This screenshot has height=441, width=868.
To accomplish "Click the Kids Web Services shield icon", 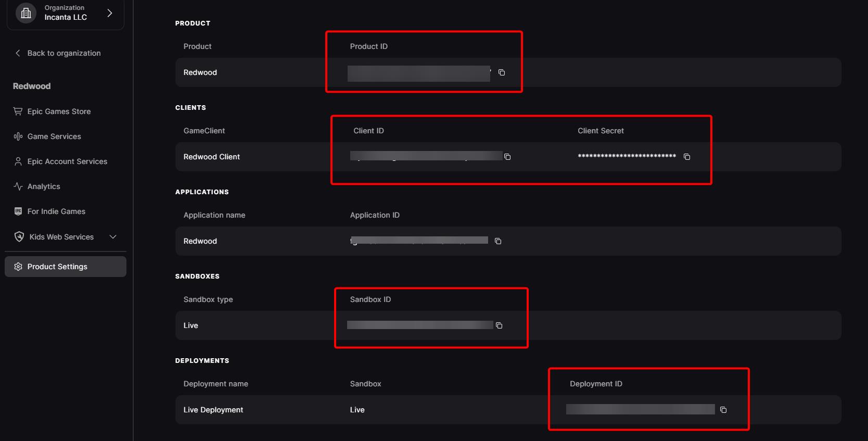I will coord(18,236).
